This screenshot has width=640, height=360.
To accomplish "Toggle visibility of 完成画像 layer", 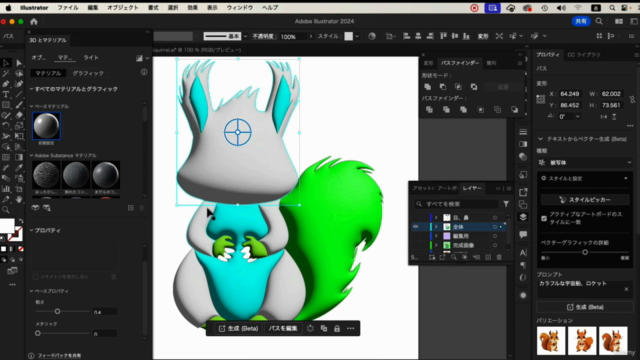I will (x=416, y=245).
